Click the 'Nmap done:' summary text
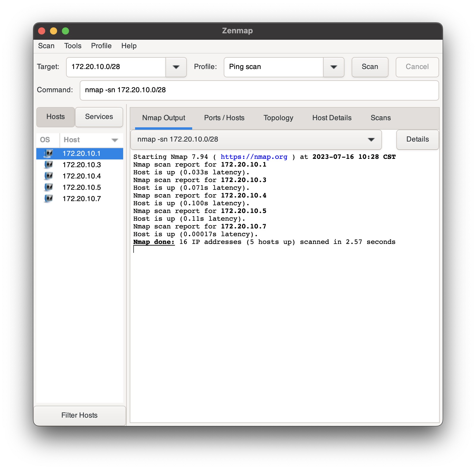 pos(154,242)
